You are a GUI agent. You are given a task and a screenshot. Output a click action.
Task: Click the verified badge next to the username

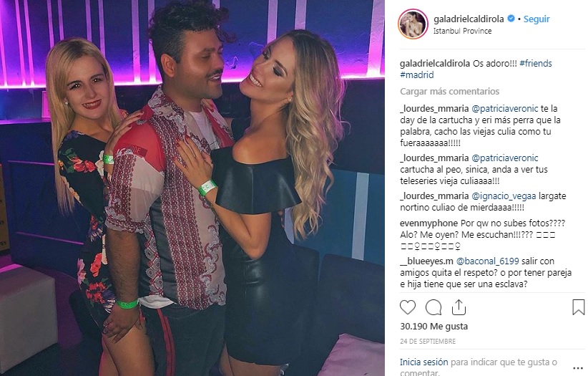[511, 19]
